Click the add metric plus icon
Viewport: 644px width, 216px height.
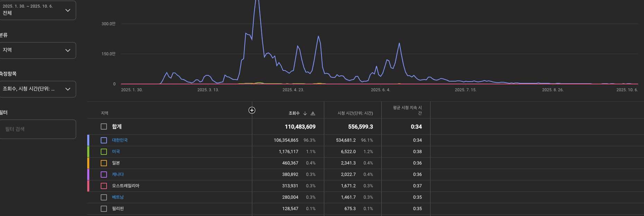pos(252,110)
